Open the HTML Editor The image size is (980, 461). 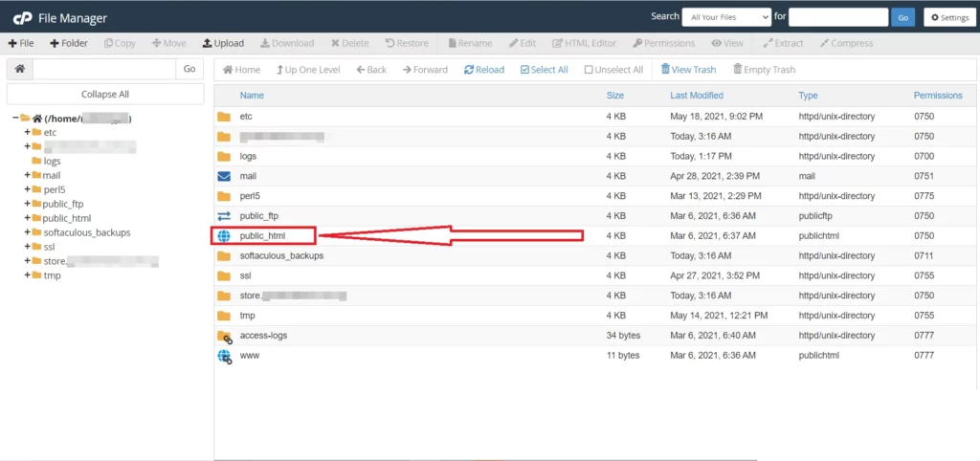(x=585, y=43)
